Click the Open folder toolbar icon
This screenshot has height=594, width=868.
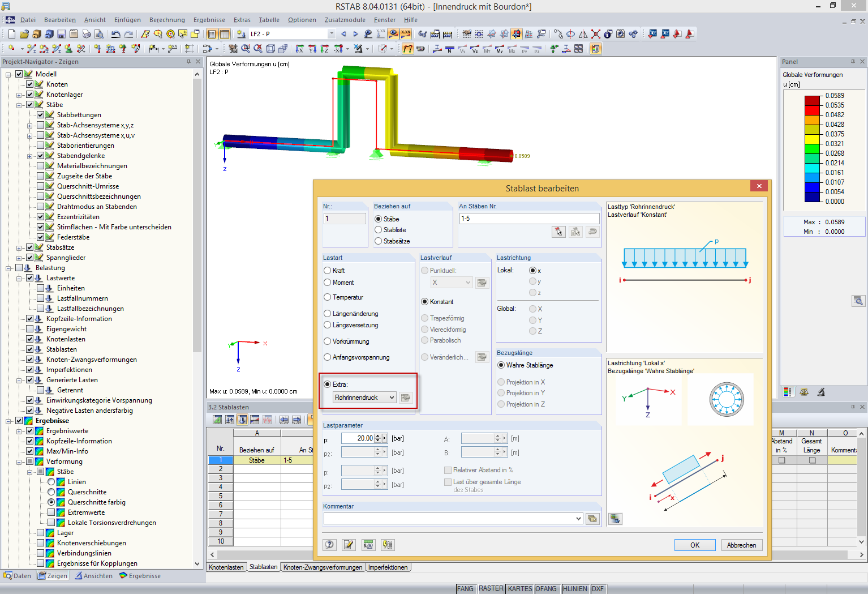tap(25, 34)
